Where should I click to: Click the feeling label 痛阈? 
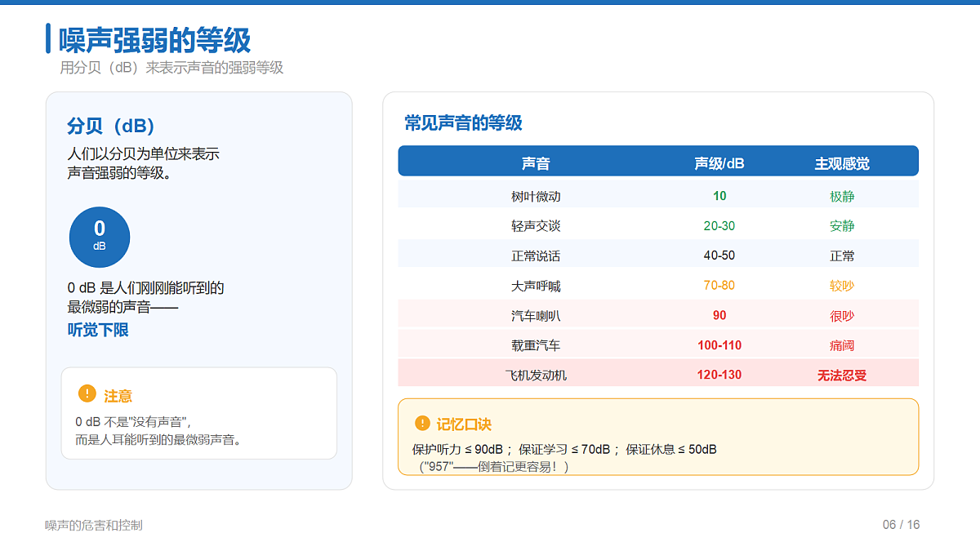(x=842, y=346)
